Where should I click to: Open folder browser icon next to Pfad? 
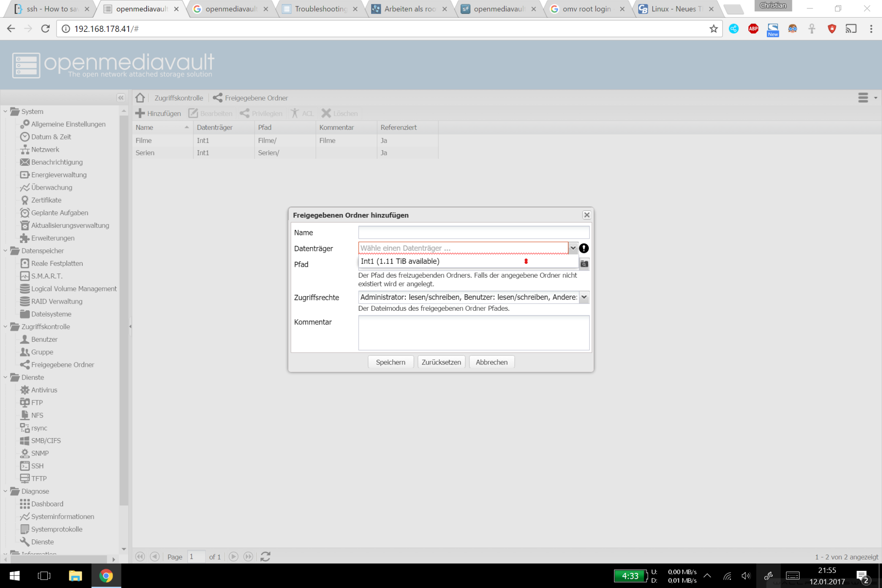click(x=584, y=264)
